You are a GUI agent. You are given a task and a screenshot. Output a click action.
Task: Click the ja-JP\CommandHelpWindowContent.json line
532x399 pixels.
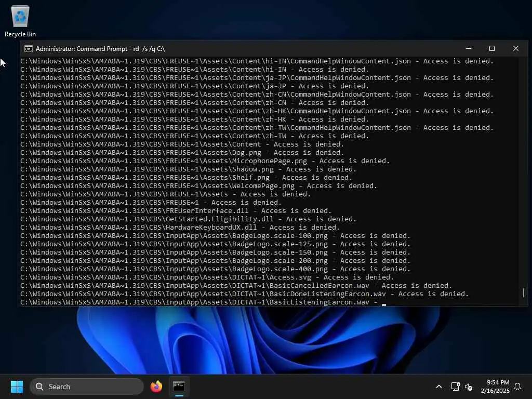tap(257, 78)
